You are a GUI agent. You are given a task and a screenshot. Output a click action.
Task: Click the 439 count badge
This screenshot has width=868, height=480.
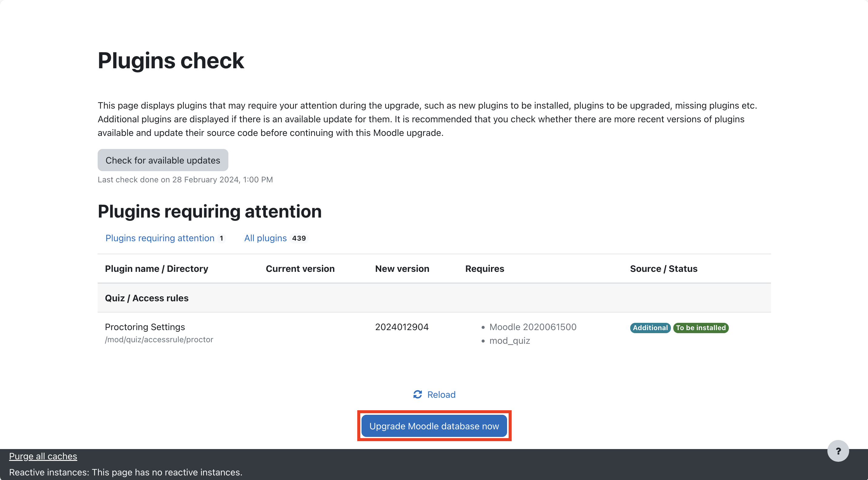(299, 238)
